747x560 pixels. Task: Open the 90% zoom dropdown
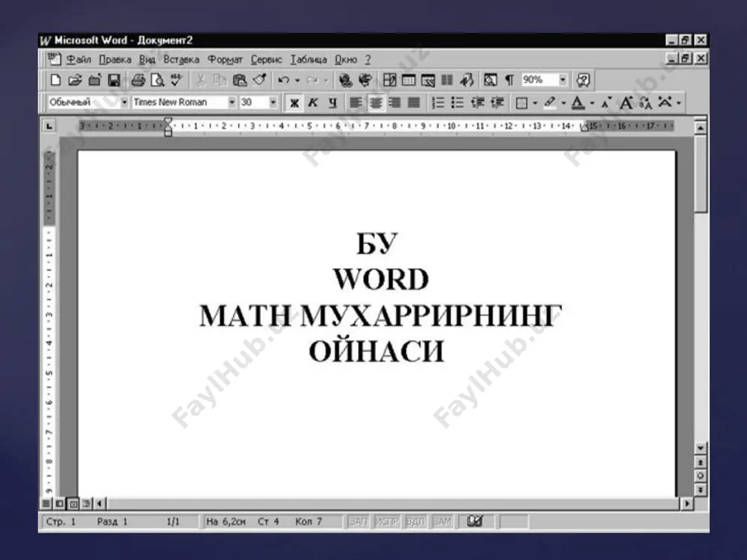click(x=562, y=80)
